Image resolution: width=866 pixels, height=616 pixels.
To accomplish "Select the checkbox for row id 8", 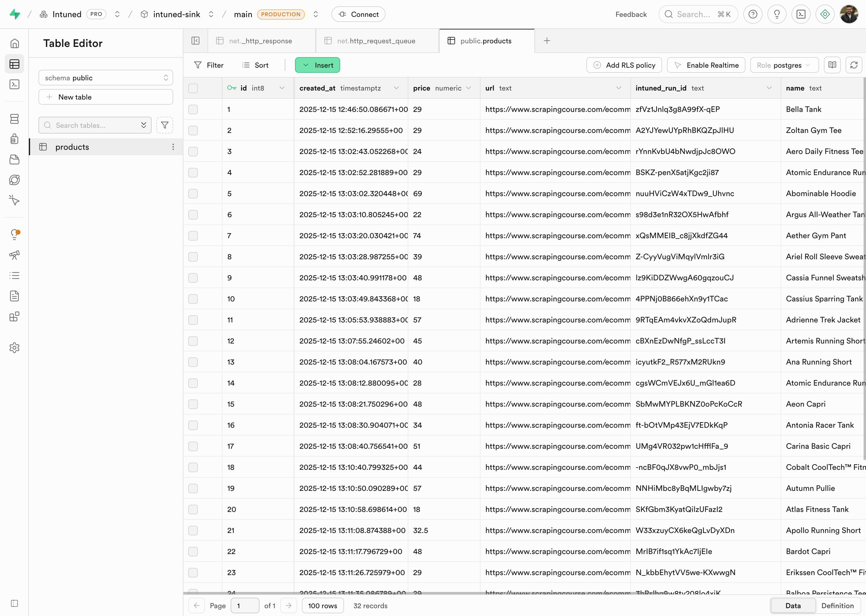I will pos(193,257).
